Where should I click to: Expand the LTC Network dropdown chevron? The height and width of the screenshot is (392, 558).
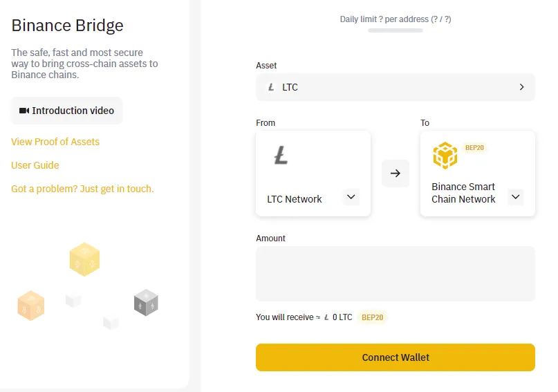tap(351, 197)
